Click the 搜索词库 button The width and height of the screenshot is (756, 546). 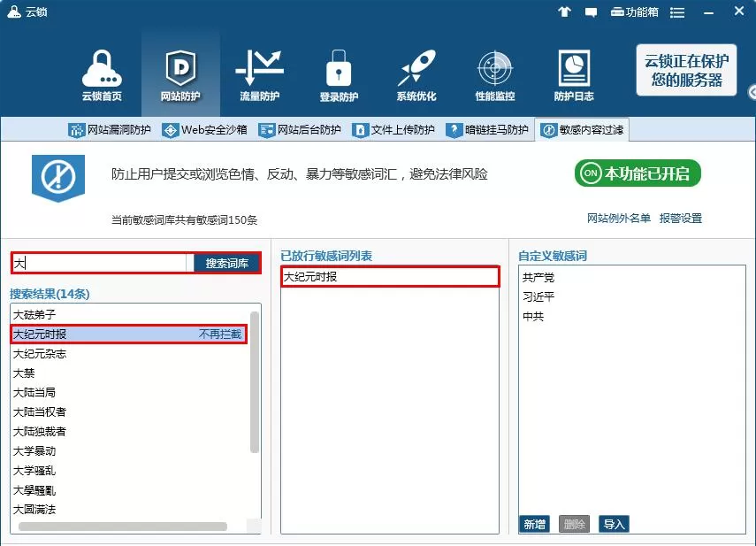(227, 264)
